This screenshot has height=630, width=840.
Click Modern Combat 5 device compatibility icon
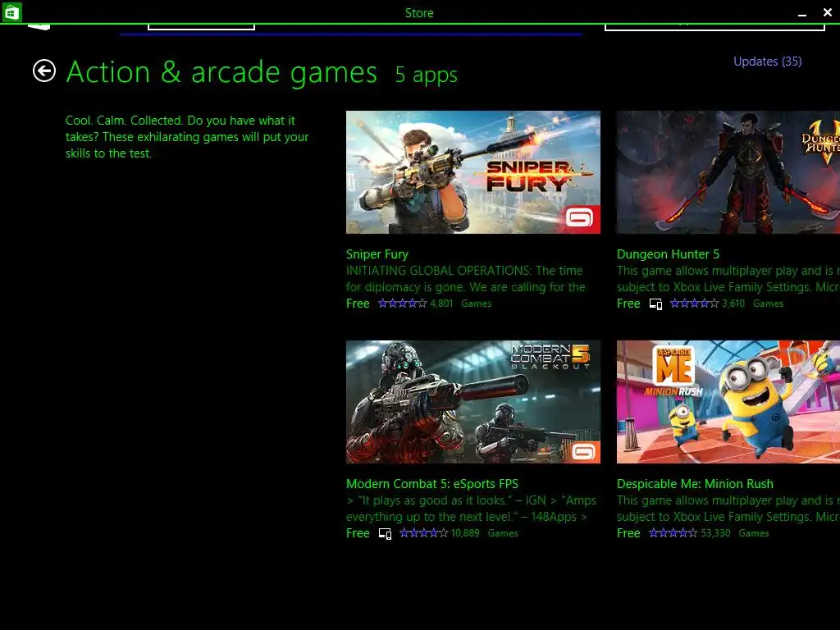pyautogui.click(x=386, y=534)
